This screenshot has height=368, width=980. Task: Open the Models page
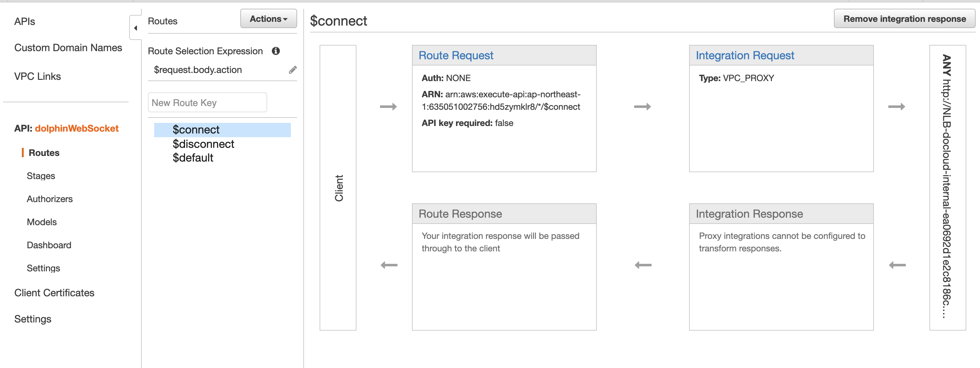pyautogui.click(x=42, y=222)
